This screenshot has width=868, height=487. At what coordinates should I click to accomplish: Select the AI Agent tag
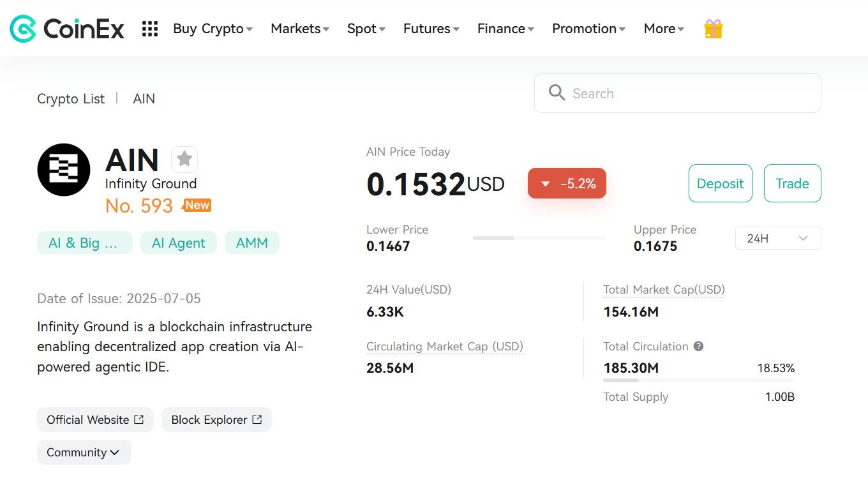(x=179, y=243)
